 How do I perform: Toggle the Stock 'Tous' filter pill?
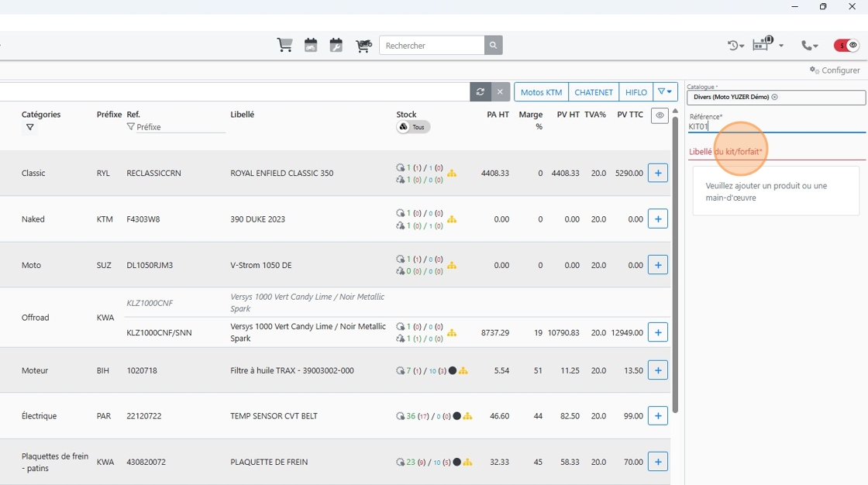(413, 127)
